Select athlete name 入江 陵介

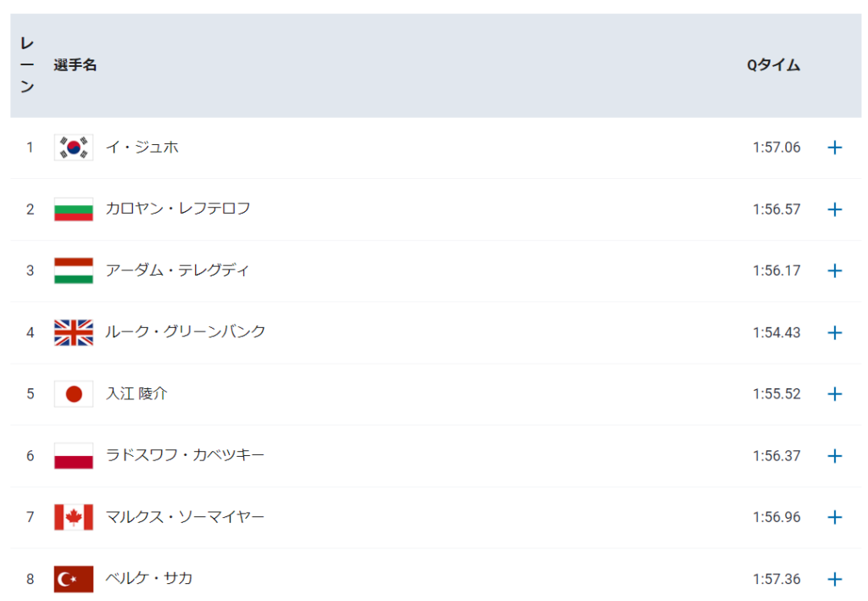coord(136,393)
